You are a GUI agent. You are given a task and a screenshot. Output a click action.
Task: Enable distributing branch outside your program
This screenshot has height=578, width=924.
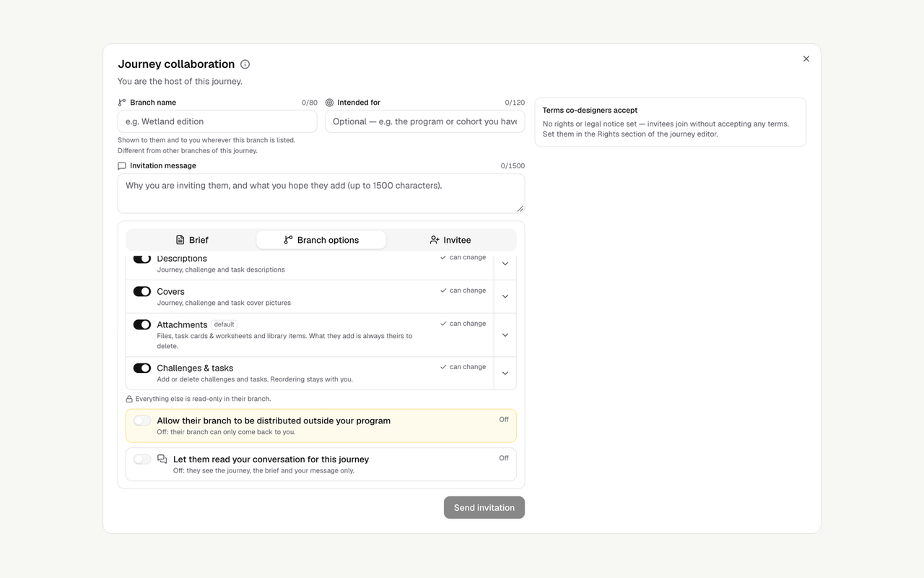(x=142, y=420)
